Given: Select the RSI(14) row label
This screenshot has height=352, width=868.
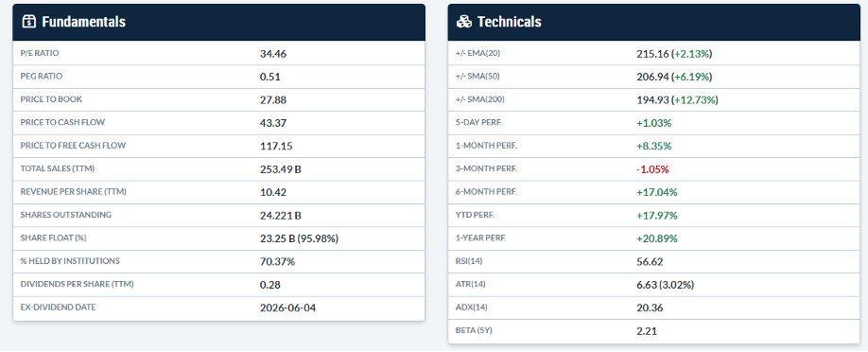Looking at the screenshot, I should click(x=468, y=261).
